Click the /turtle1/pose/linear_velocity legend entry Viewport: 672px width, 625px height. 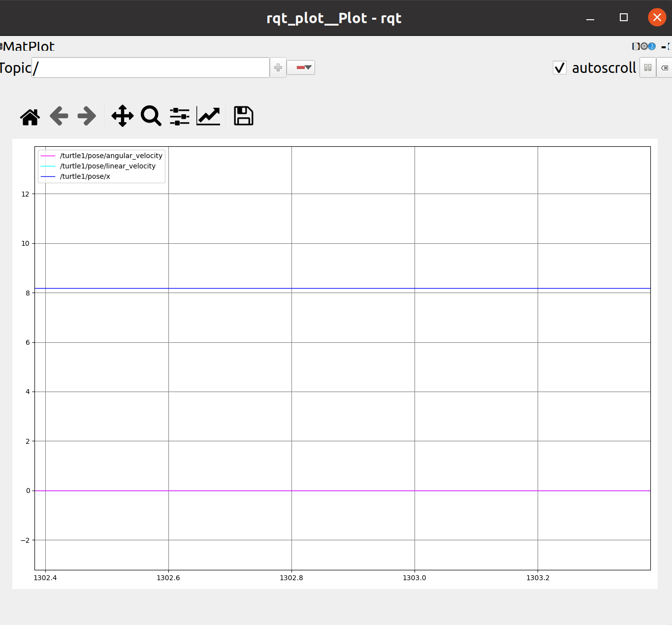tap(98, 166)
